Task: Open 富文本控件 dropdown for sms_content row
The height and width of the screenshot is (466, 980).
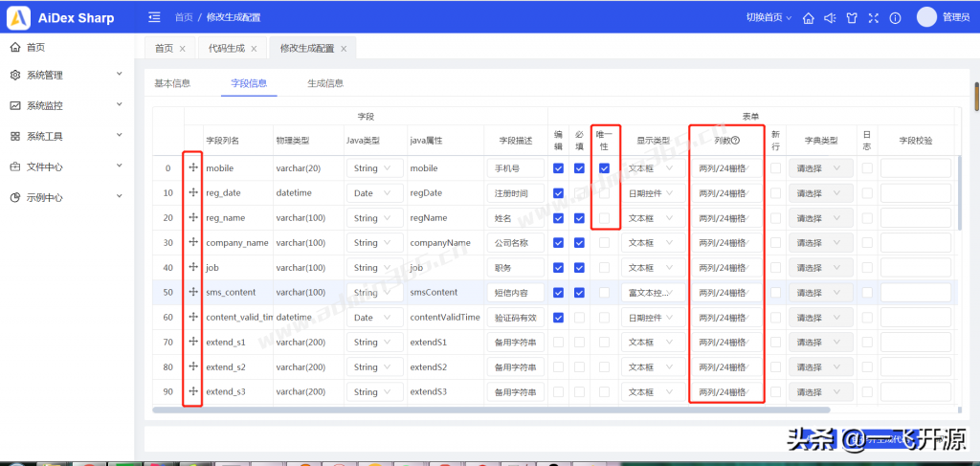Action: [x=653, y=293]
